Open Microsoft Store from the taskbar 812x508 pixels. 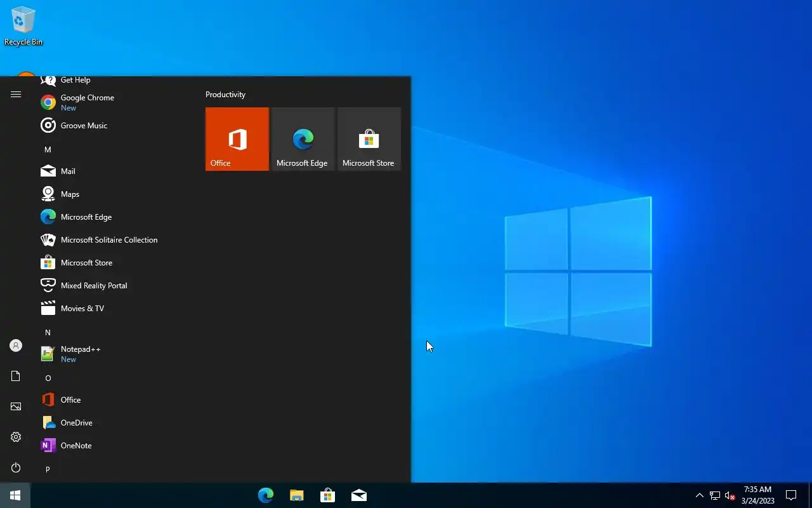(327, 495)
